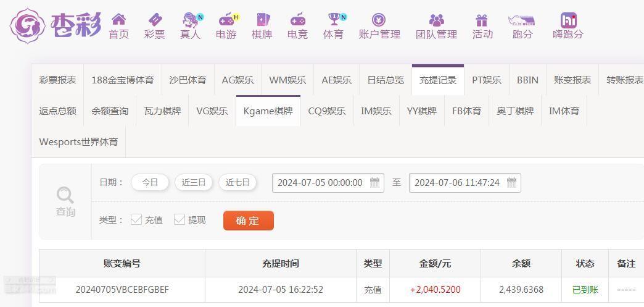644x307 pixels.
Task: Select the Kgame棋牌 tab
Action: coord(268,111)
